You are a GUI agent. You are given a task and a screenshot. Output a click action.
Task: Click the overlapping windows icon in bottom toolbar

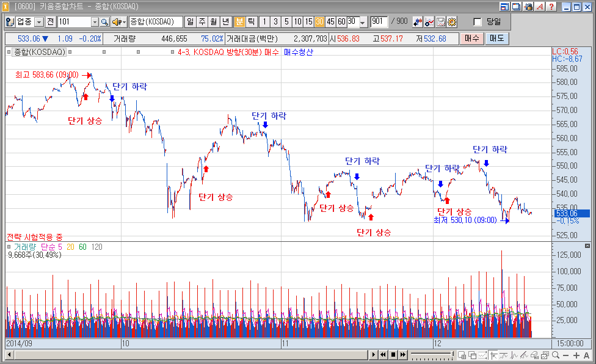pyautogui.click(x=473, y=355)
